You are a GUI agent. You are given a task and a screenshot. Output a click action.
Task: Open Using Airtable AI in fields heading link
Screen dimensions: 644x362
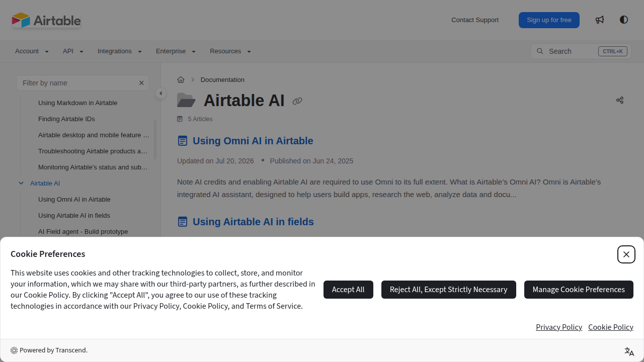tap(253, 222)
